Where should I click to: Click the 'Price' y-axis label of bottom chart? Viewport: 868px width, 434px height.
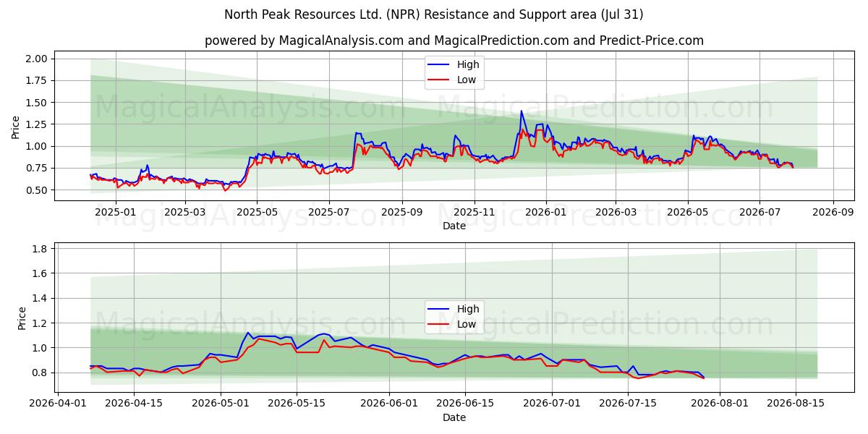pos(22,318)
